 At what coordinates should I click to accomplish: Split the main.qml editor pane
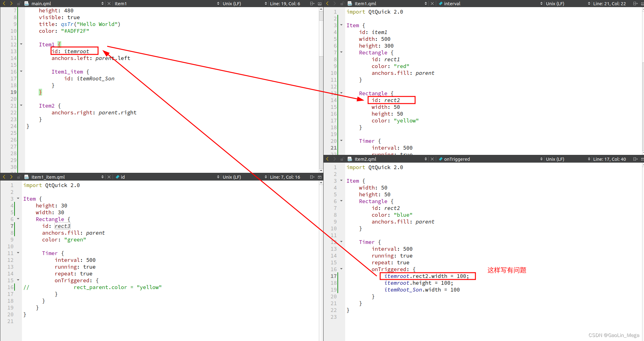coord(312,4)
